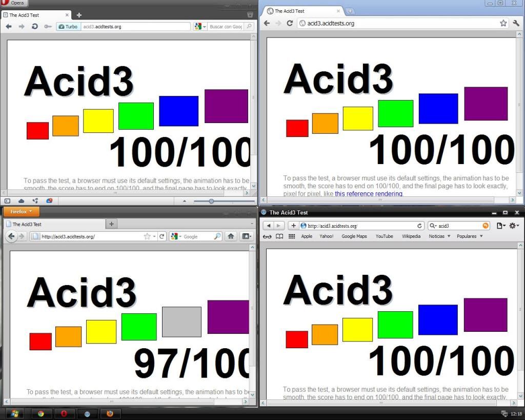
Task: Open the Wikipedia bookmark in Safari
Action: (411, 236)
